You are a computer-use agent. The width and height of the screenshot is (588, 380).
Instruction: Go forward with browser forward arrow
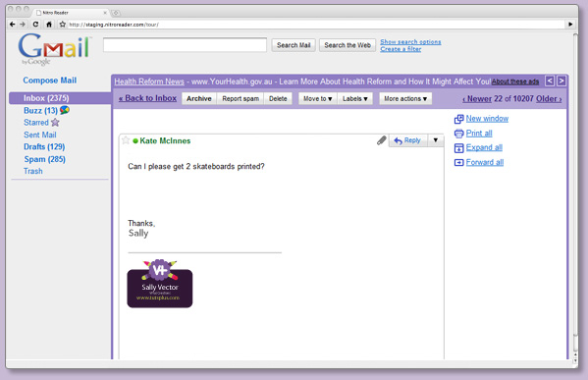23,25
